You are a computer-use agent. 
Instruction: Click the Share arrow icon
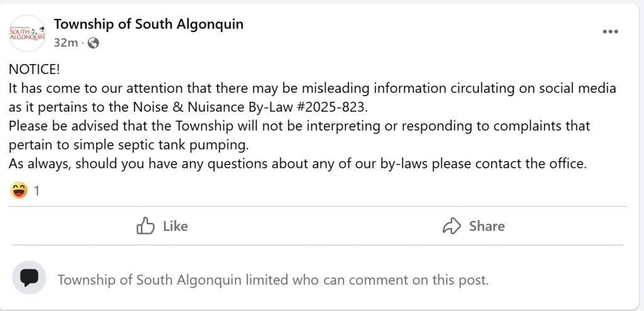pos(452,226)
